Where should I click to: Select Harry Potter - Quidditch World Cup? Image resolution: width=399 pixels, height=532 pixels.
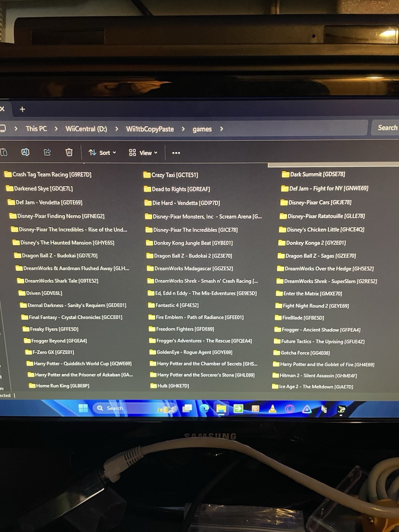pos(79,363)
